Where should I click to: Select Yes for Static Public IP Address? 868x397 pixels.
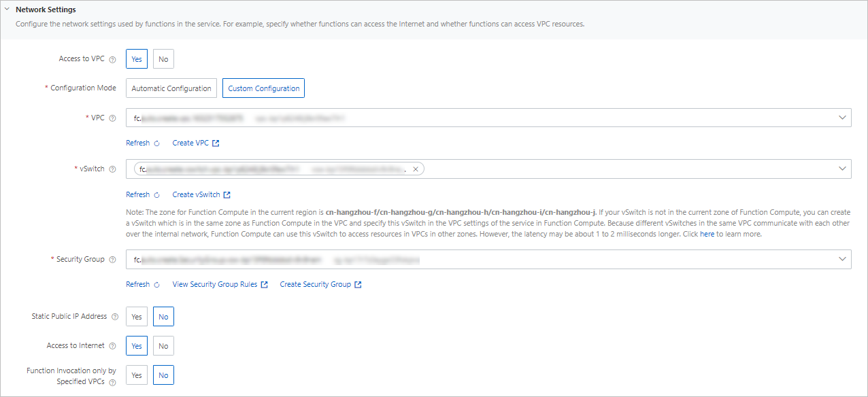coord(137,317)
